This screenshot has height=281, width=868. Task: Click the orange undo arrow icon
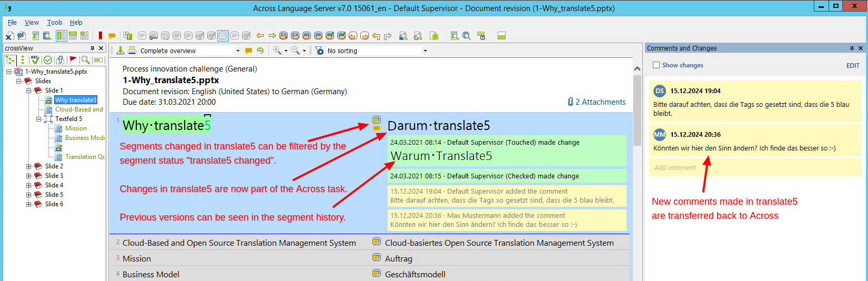[376, 36]
